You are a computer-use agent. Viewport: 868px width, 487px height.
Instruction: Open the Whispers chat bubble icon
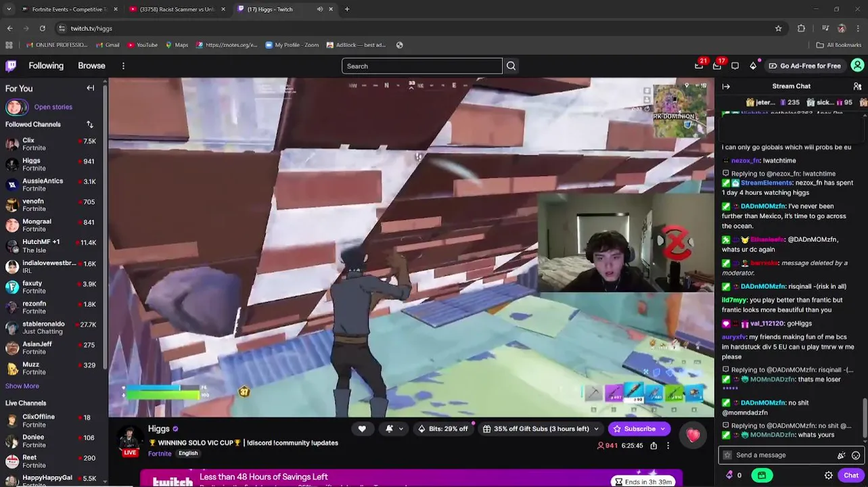click(x=735, y=66)
